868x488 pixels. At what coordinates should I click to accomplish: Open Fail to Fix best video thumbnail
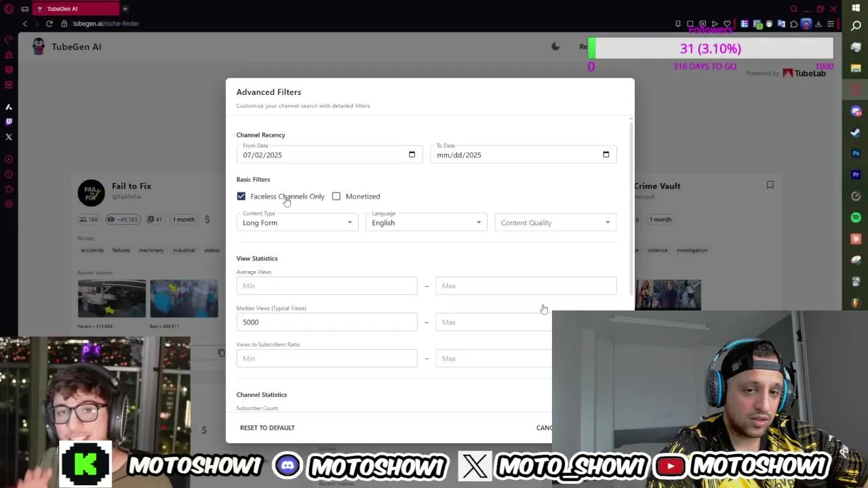click(184, 298)
